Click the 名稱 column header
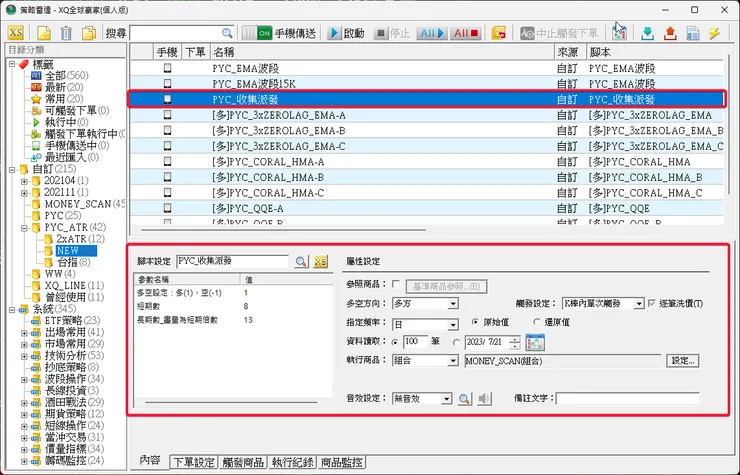This screenshot has width=740, height=475. [x=382, y=52]
